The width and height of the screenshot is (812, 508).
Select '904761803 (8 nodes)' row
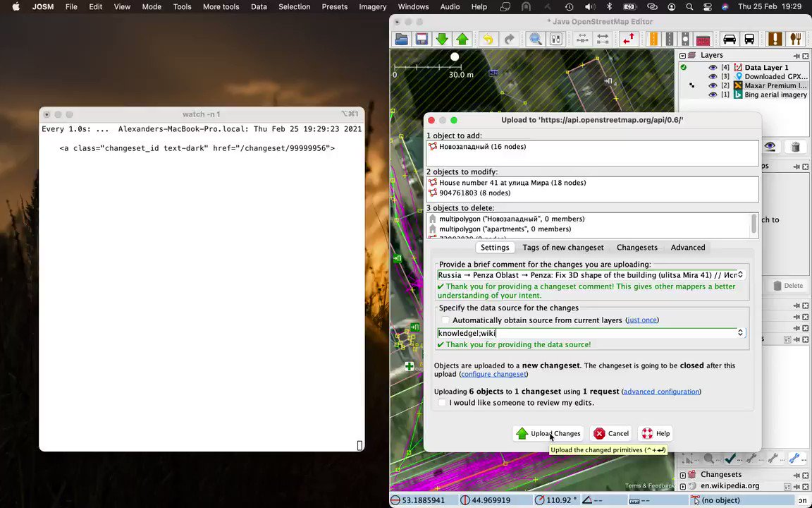(592, 193)
